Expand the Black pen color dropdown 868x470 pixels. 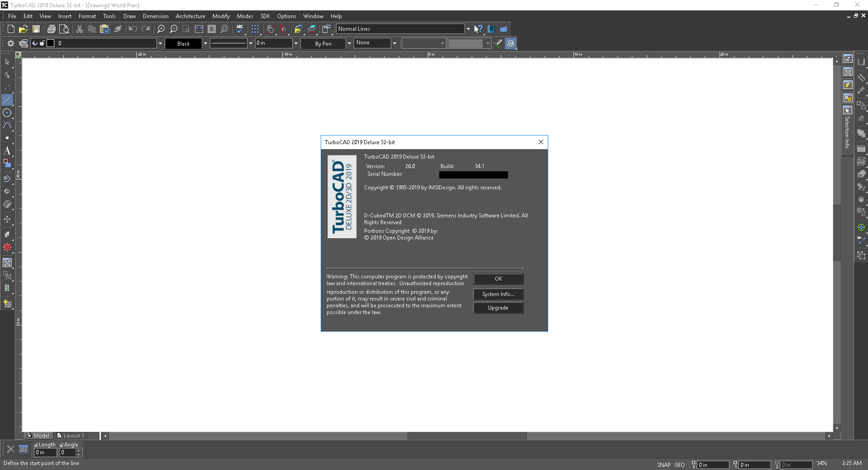coord(205,43)
